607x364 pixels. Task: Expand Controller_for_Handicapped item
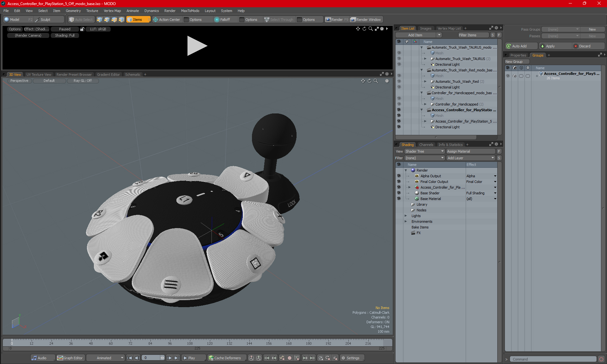coord(425,104)
